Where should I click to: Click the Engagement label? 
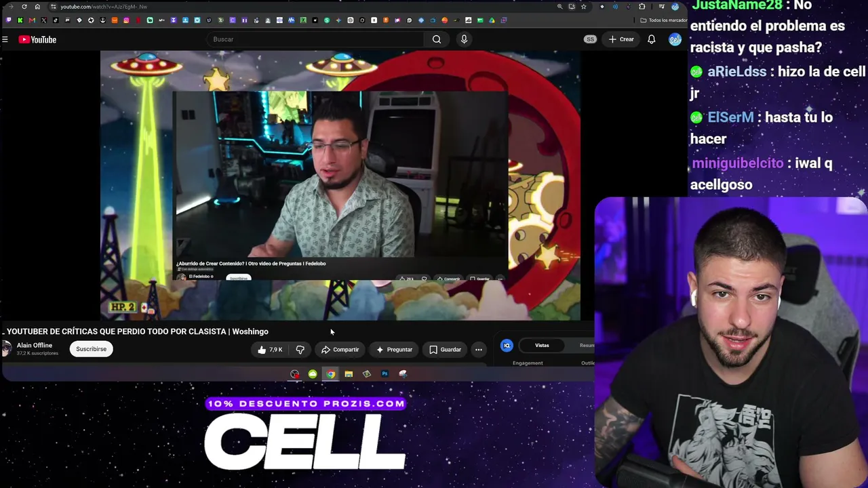pyautogui.click(x=528, y=363)
